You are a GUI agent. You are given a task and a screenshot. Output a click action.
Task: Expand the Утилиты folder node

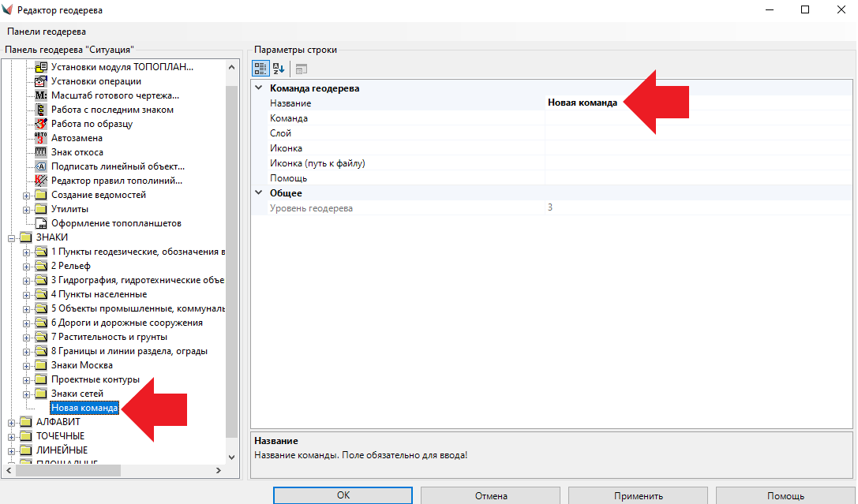(x=27, y=209)
